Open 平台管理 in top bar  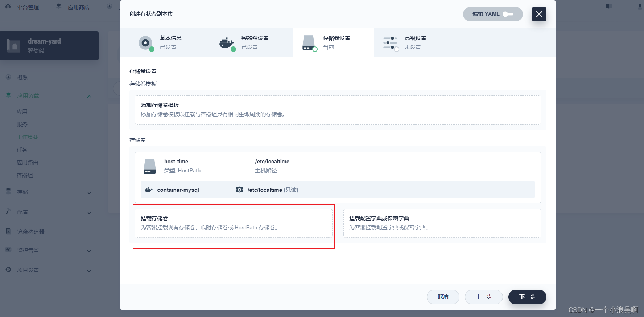pos(28,7)
